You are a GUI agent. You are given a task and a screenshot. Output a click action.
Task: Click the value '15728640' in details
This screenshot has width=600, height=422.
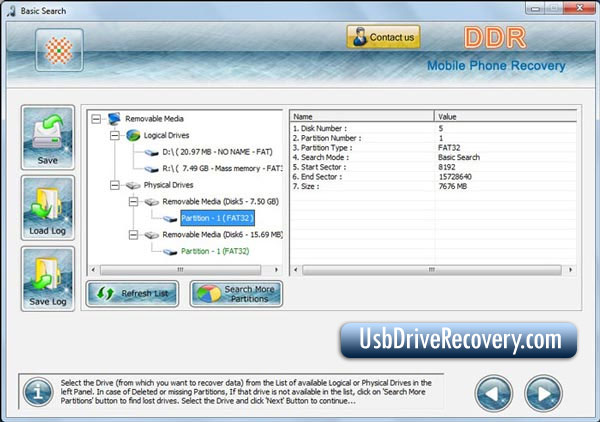pyautogui.click(x=455, y=177)
